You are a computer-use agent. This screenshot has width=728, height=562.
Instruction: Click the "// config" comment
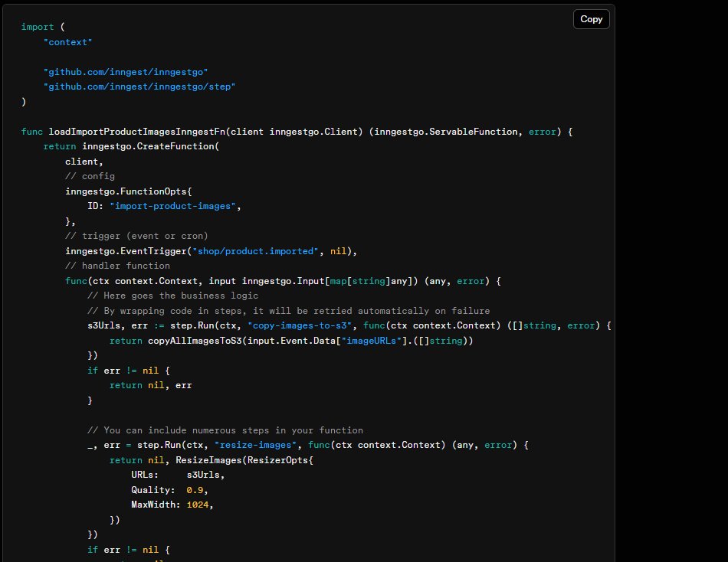(90, 176)
